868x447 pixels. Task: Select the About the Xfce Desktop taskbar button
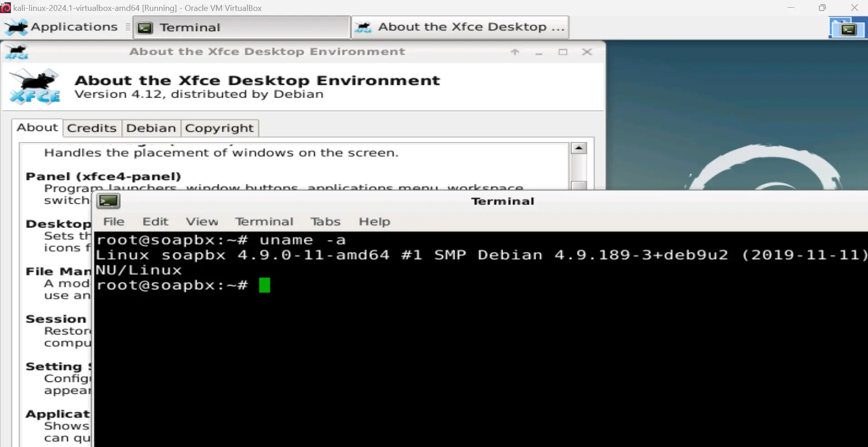[460, 27]
